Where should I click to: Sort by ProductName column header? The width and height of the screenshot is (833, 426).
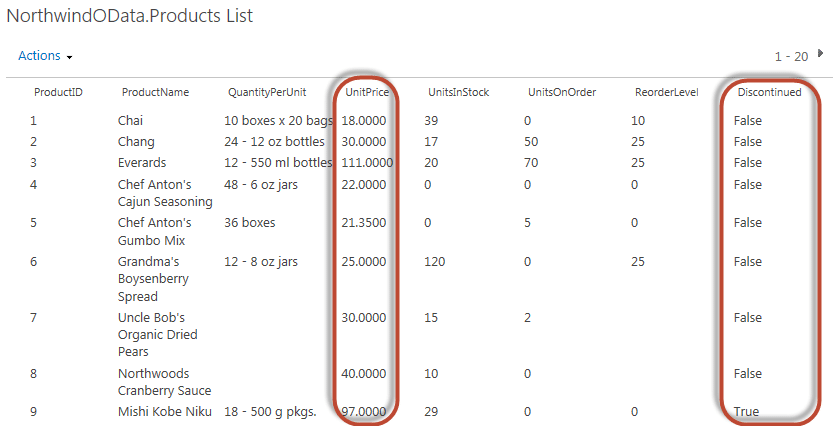[155, 92]
